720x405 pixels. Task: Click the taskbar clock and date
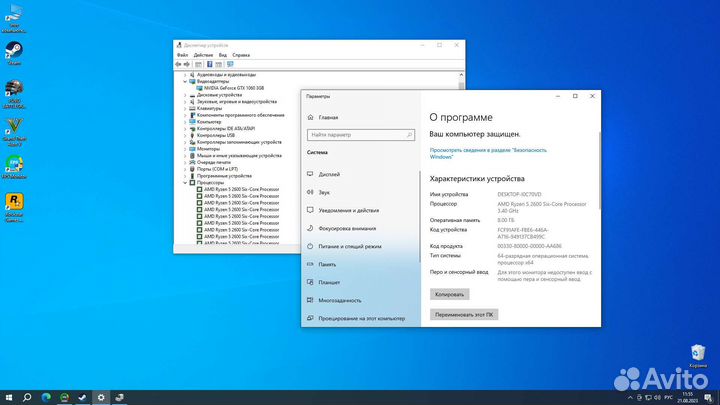click(688, 398)
